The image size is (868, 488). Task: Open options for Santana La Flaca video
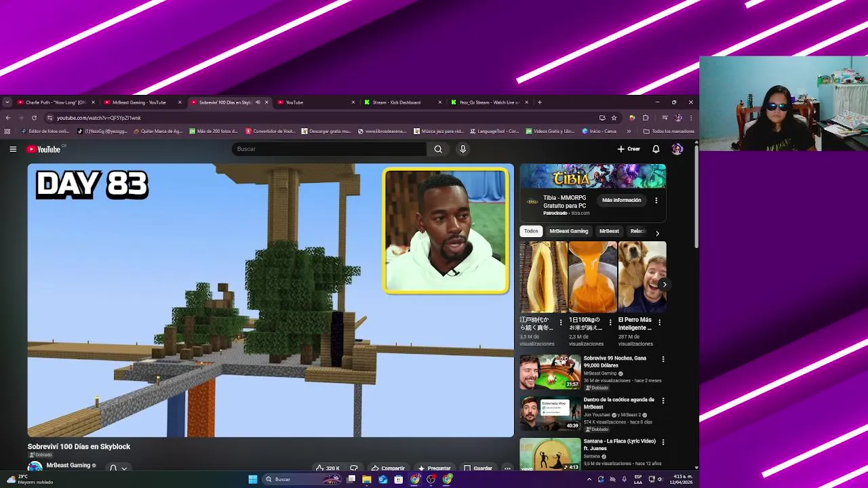click(663, 442)
